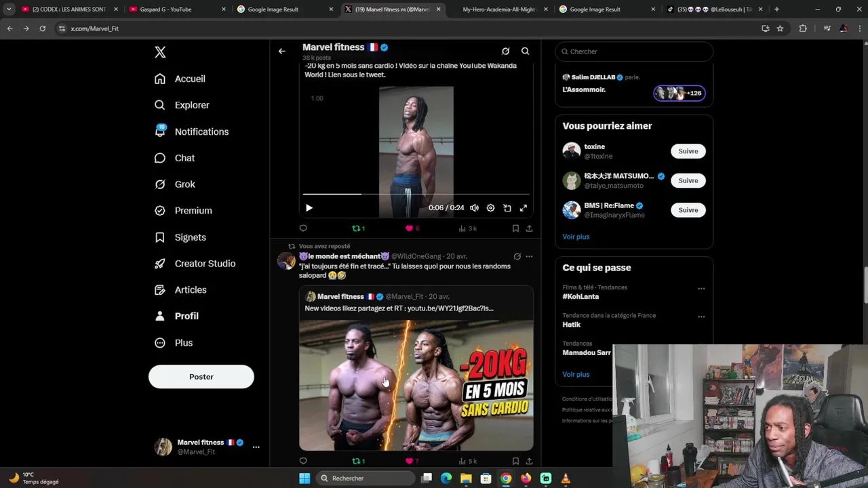Follow BMS | Re:Flame with Suivre button
868x488 pixels.
(688, 210)
